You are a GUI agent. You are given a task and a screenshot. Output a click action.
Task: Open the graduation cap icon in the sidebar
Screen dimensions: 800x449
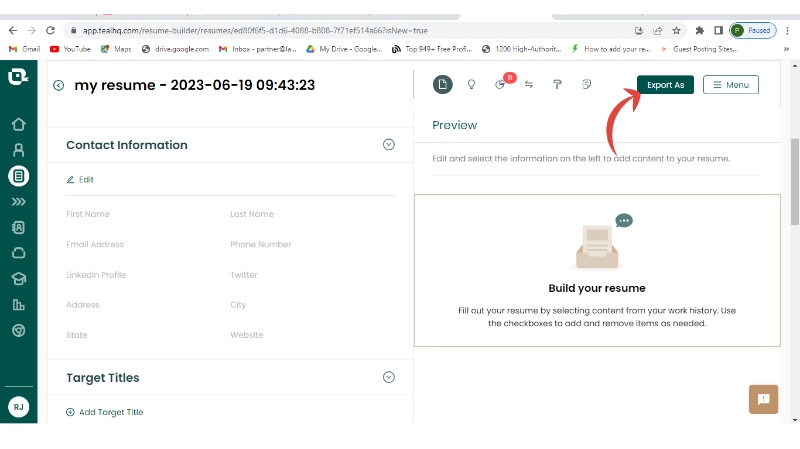point(18,279)
